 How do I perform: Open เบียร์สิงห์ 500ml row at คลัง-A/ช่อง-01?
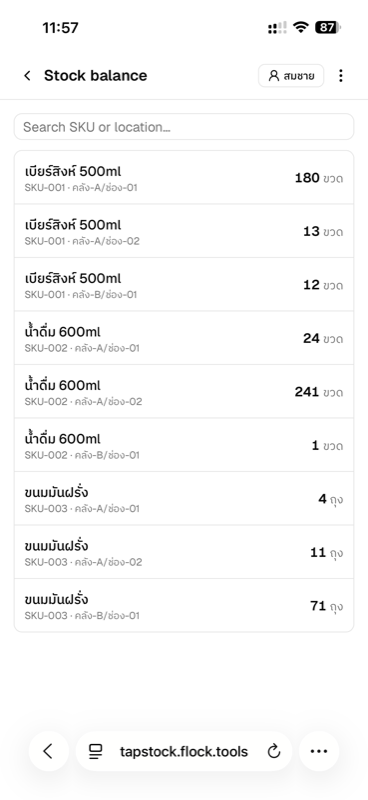[x=184, y=178]
